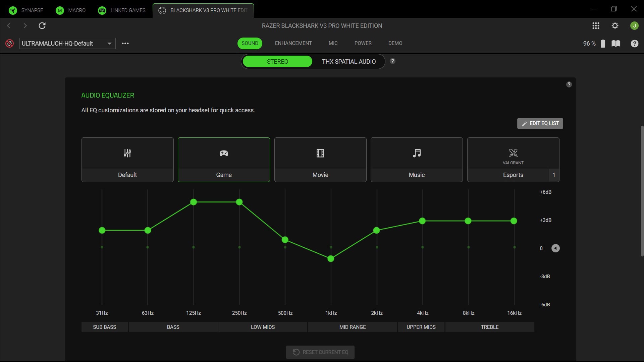Click the 16kHz EQ slider handle
This screenshot has height=362, width=644.
(x=514, y=221)
